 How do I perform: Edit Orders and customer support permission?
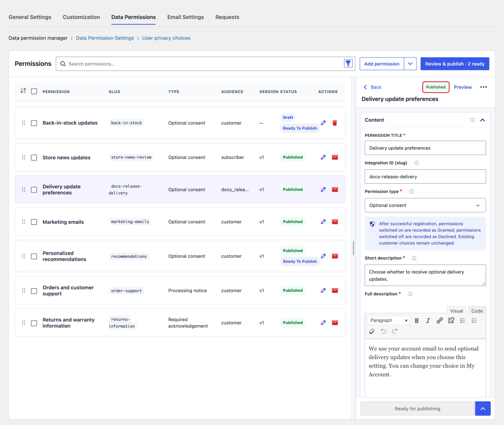pos(323,290)
